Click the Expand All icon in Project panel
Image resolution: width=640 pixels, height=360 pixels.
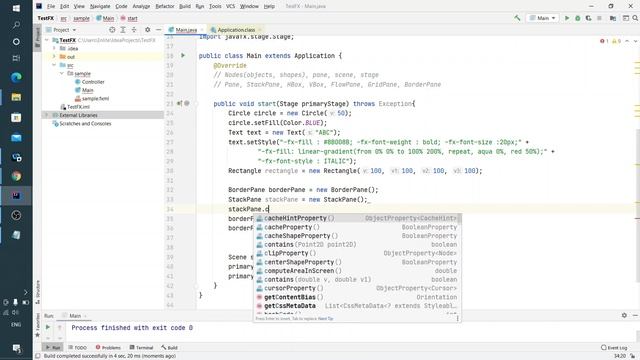123,30
